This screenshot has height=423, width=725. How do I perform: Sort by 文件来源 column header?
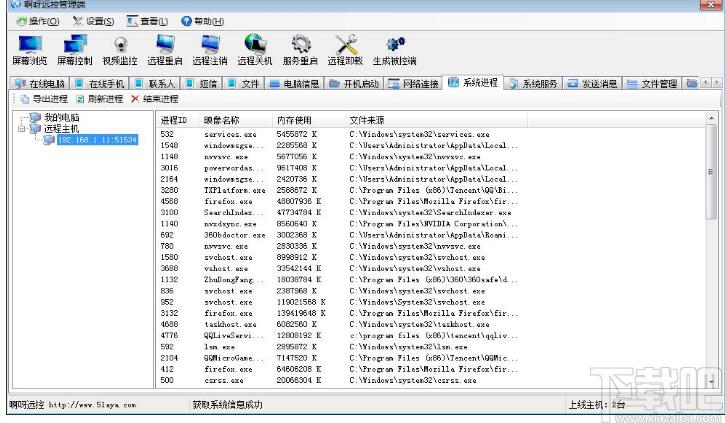(436, 120)
